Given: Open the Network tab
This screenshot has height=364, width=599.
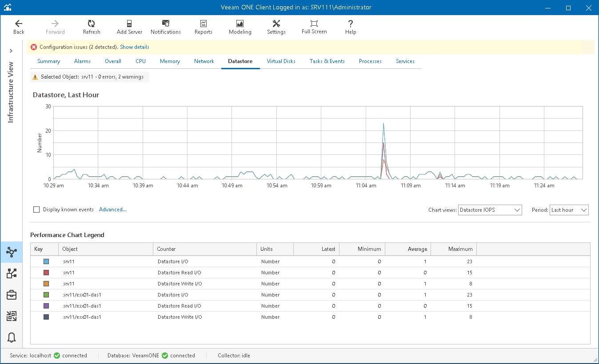Looking at the screenshot, I should [204, 61].
